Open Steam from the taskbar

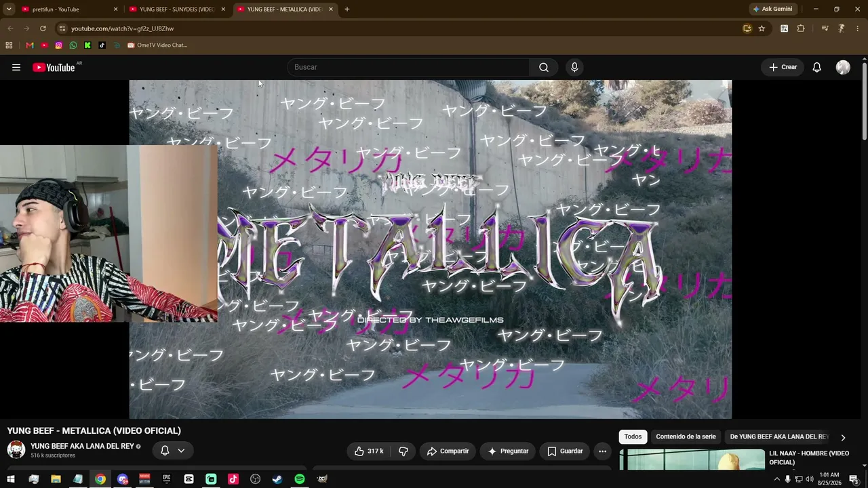click(x=277, y=479)
